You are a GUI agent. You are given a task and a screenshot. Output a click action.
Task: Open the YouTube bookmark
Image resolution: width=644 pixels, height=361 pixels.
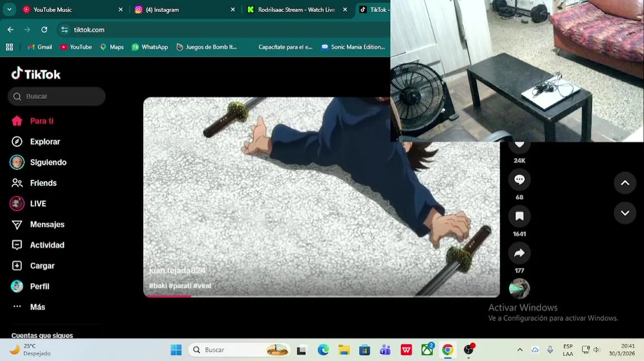pyautogui.click(x=76, y=47)
